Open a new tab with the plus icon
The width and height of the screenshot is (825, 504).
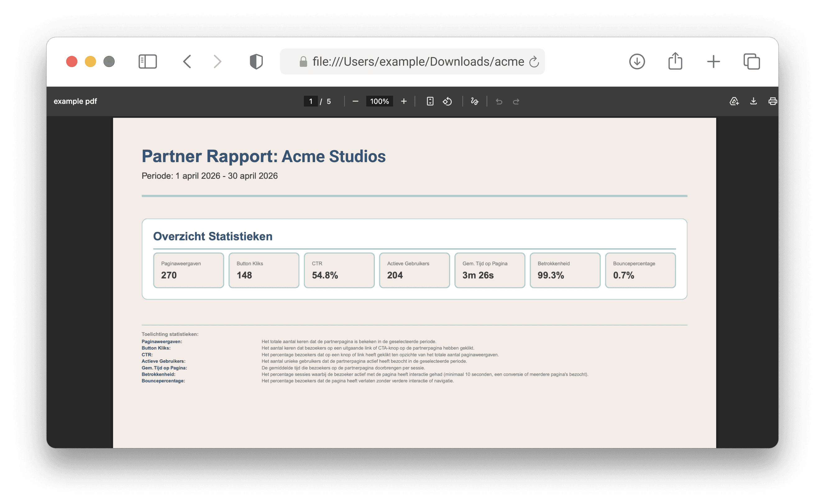tap(713, 61)
